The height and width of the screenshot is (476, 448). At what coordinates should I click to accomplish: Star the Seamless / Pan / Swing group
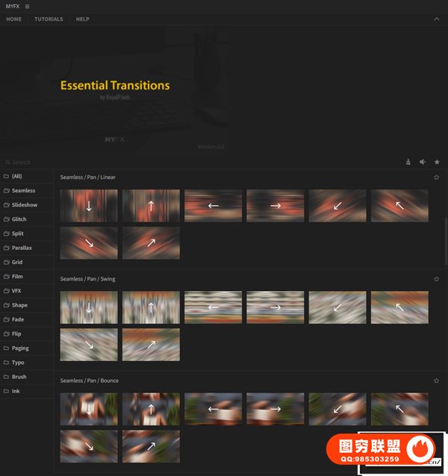pyautogui.click(x=437, y=279)
